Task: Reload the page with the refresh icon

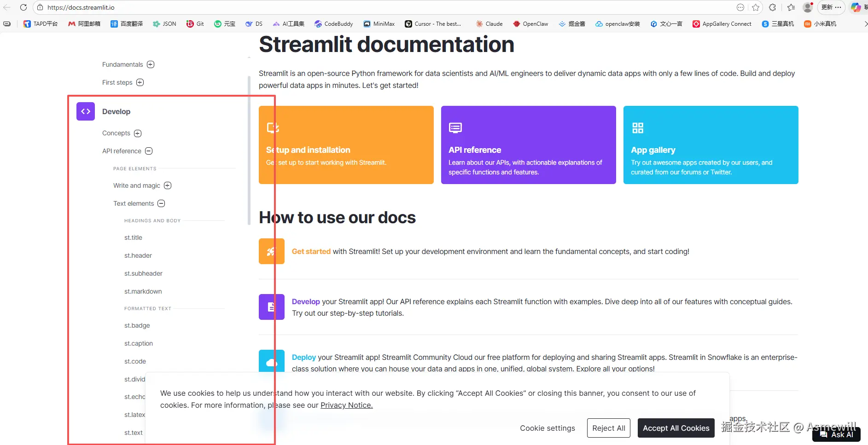Action: (23, 7)
